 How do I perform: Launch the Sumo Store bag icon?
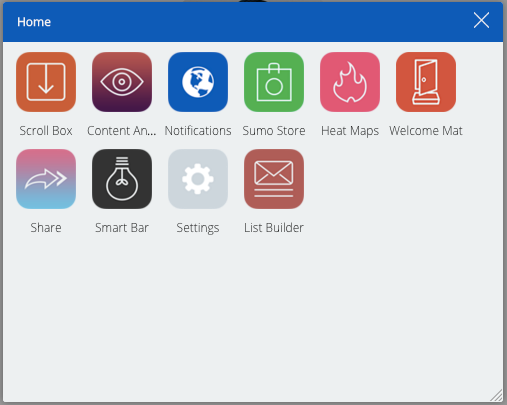point(274,82)
